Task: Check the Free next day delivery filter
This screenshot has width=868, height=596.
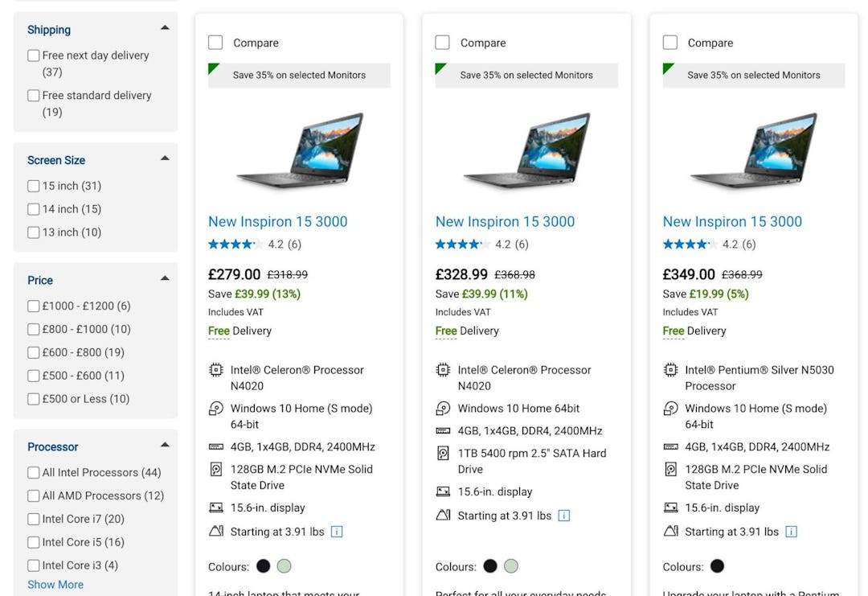Action: pos(33,55)
